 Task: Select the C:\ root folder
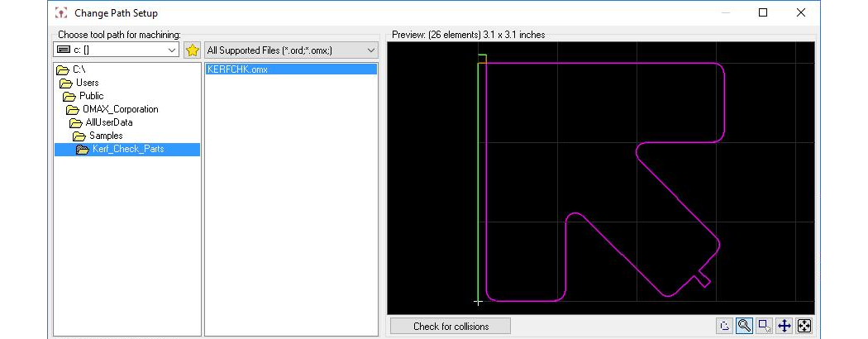pyautogui.click(x=79, y=69)
